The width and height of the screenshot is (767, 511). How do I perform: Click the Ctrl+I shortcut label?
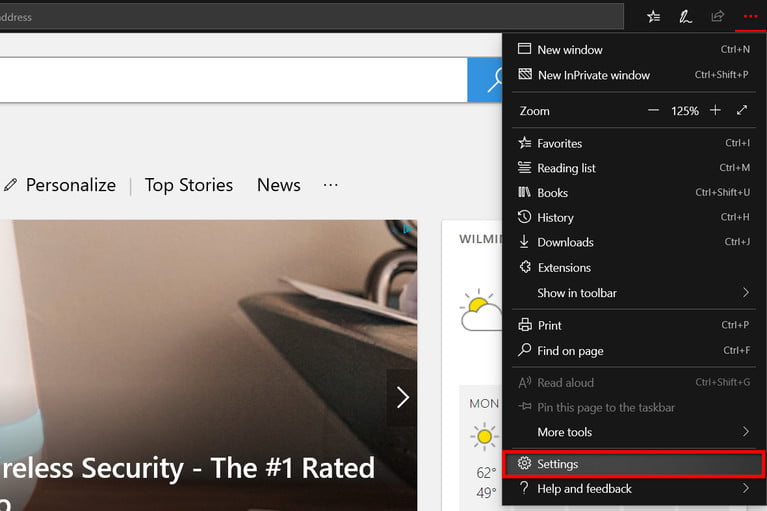(x=737, y=143)
